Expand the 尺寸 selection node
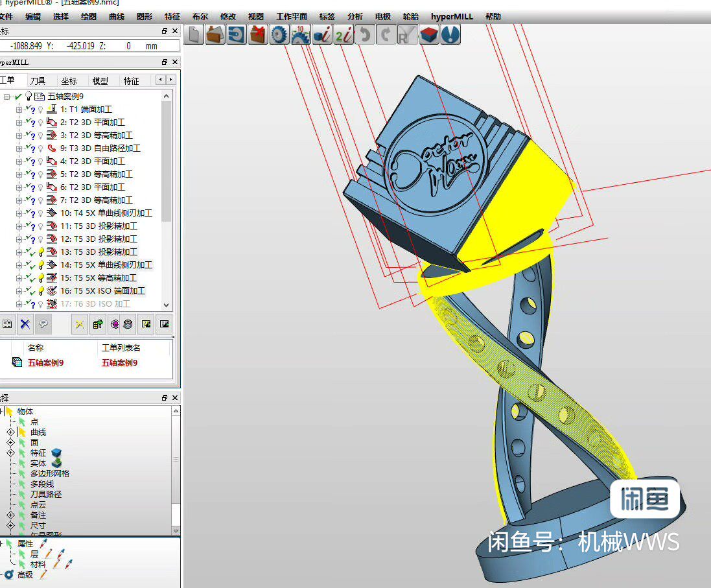 [10, 525]
